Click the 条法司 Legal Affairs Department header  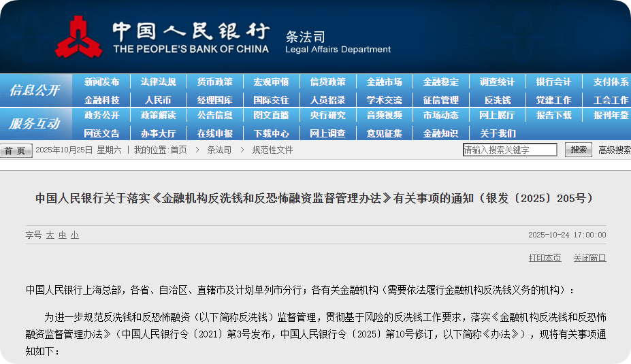[338, 42]
